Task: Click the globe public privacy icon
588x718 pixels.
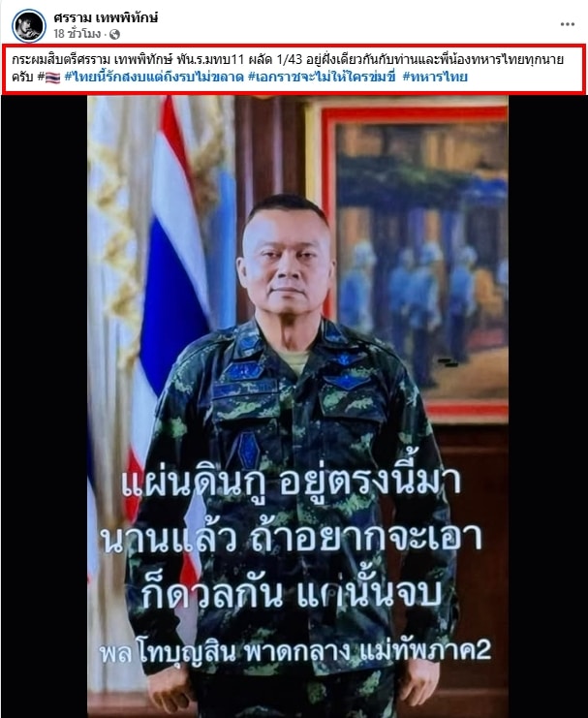Action: (114, 34)
